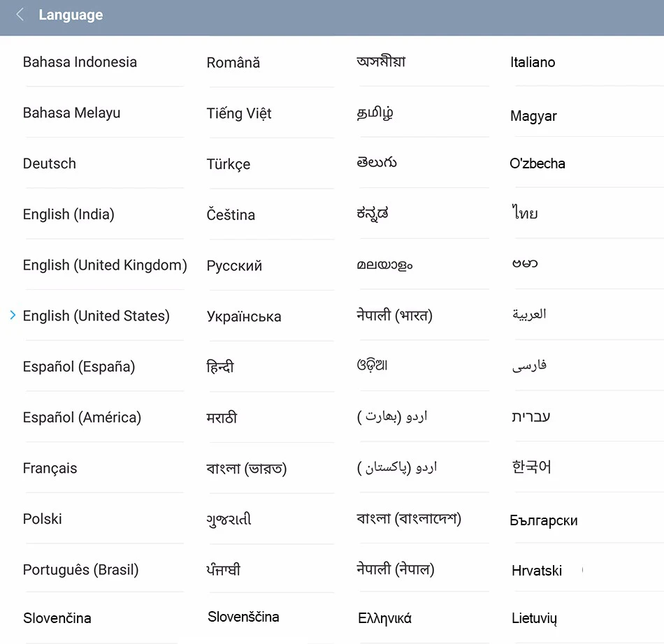
Task: Pick English (India) language
Action: click(68, 214)
